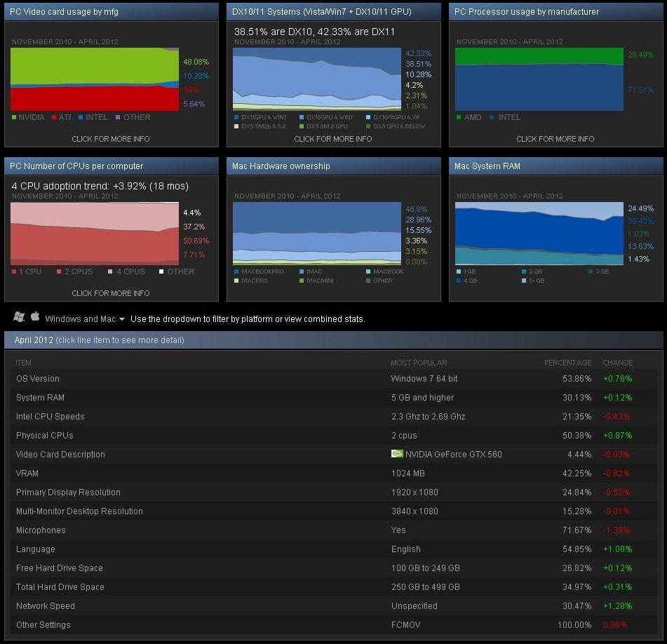Click the 4 CPUS legend swatch

pyautogui.click(x=110, y=271)
